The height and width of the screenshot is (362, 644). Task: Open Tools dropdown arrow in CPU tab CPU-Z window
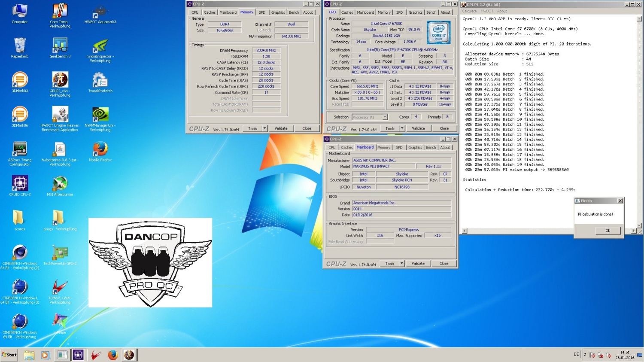coord(402,128)
